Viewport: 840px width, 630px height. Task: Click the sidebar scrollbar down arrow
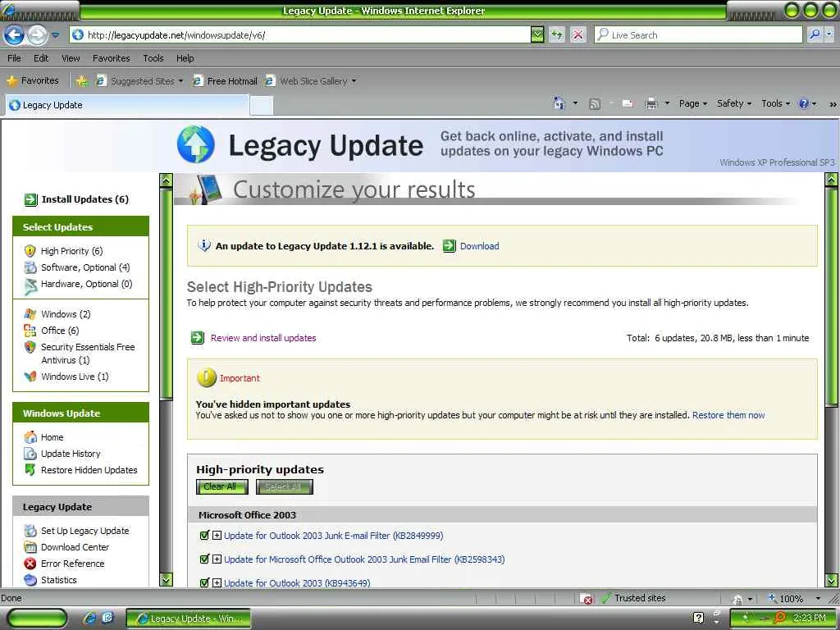[x=166, y=580]
